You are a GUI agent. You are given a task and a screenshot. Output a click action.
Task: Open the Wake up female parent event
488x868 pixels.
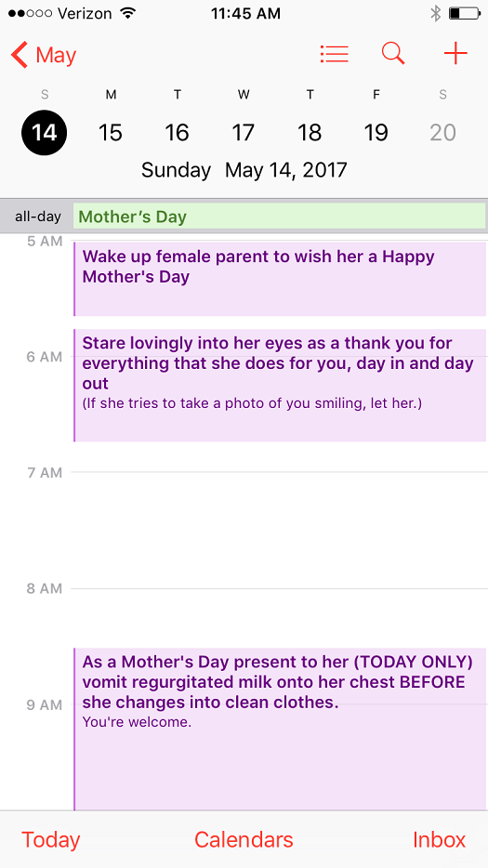[x=280, y=279]
